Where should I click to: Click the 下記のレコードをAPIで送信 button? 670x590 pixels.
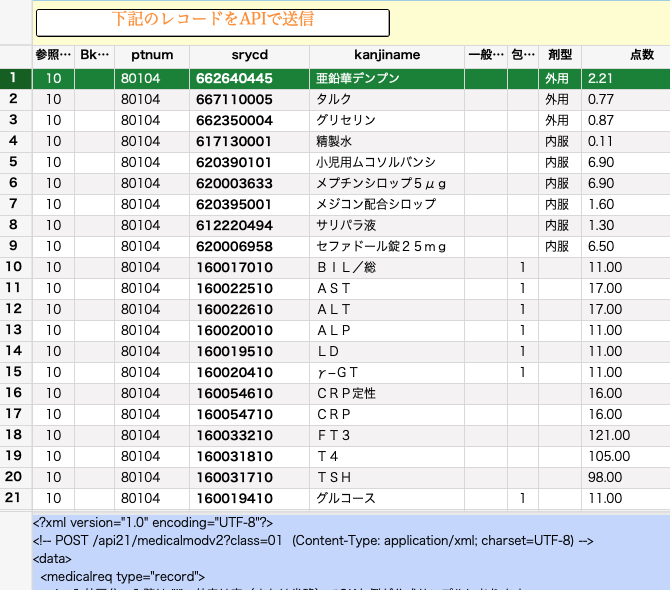point(212,22)
